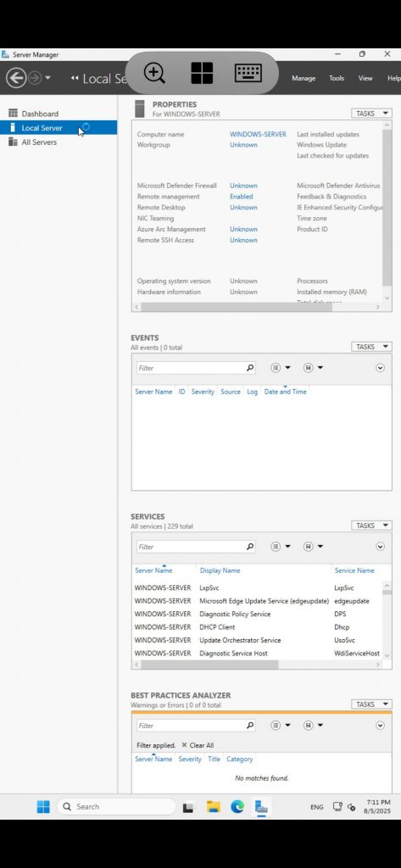The width and height of the screenshot is (401, 868).
Task: Sort Services by Service Name column
Action: coord(354,570)
